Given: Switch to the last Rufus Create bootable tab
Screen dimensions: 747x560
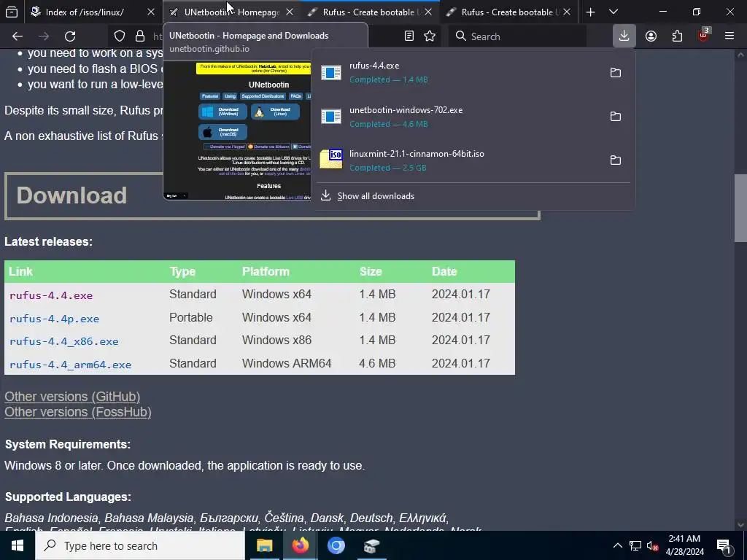Looking at the screenshot, I should [508, 12].
